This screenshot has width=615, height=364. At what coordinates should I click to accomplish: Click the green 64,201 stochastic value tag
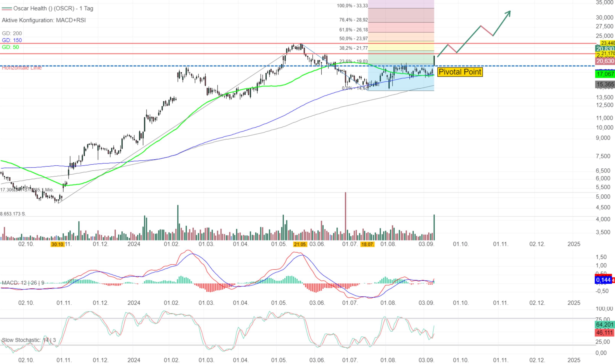point(605,324)
